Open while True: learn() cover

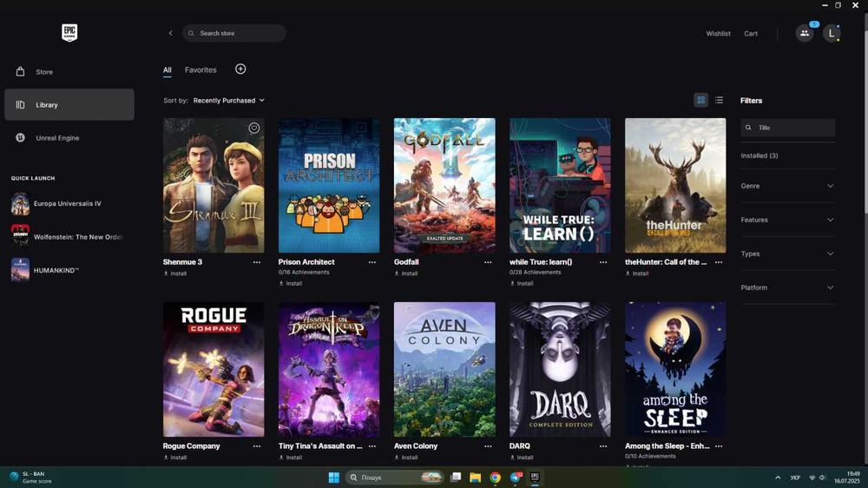(x=560, y=186)
